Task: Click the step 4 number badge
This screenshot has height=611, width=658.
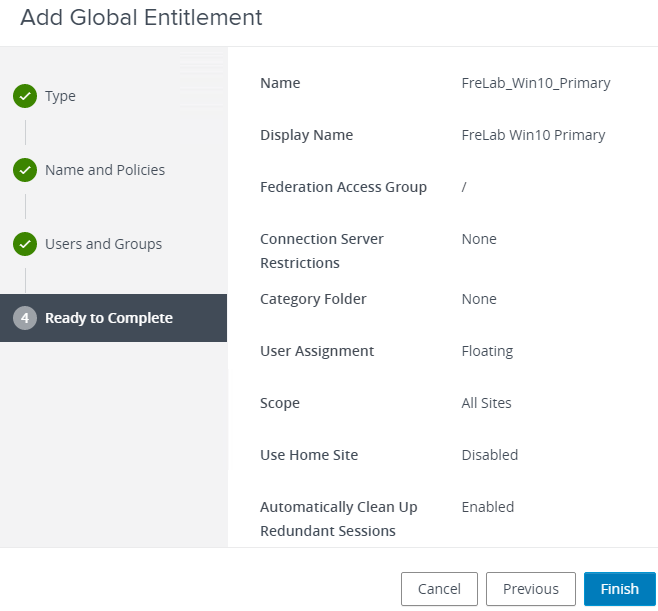Action: tap(25, 318)
